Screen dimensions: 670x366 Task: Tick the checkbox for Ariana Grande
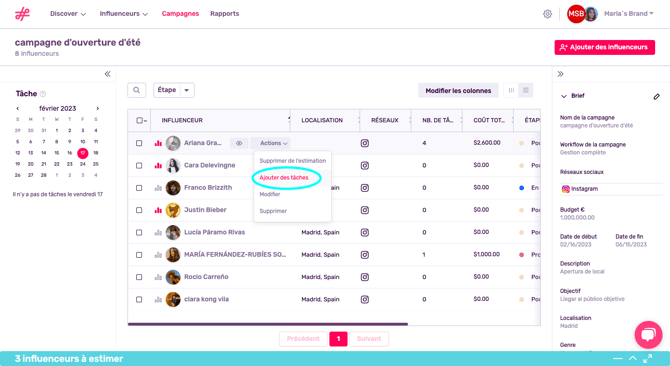point(139,143)
